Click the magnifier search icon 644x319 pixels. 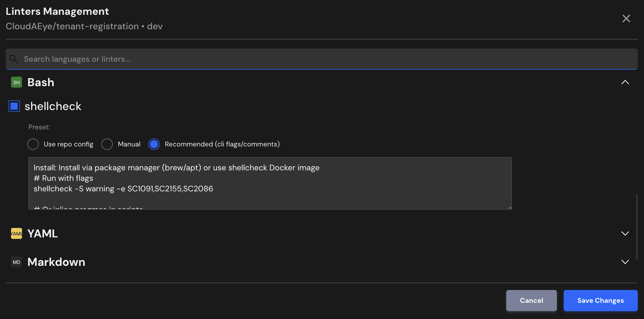point(13,59)
